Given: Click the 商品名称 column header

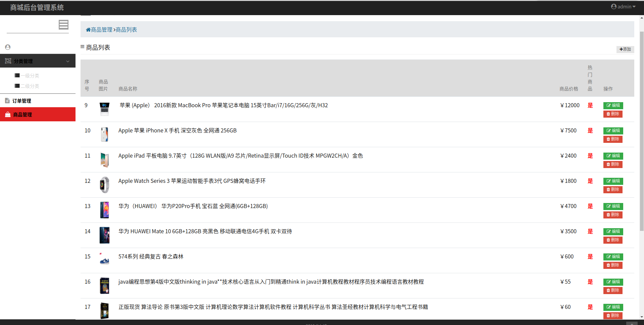Looking at the screenshot, I should click(x=128, y=89).
